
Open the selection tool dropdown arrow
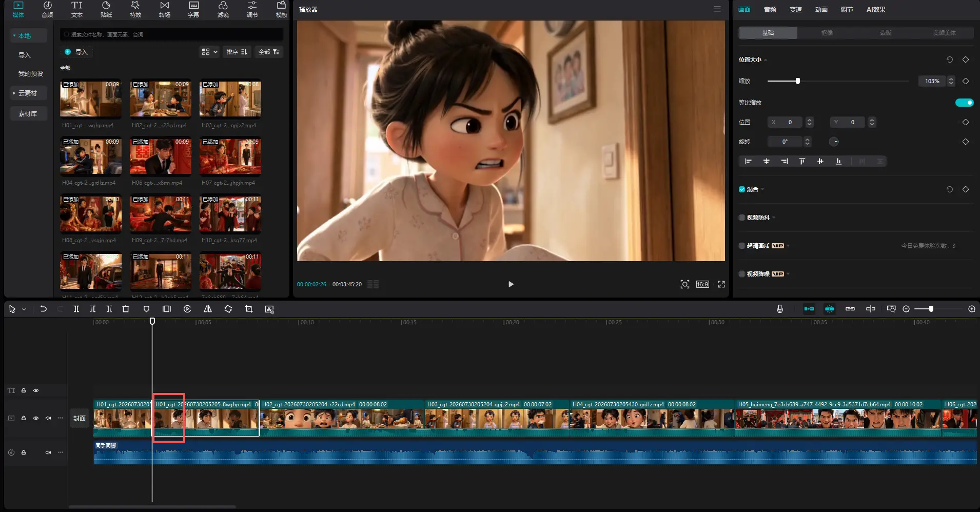(x=24, y=309)
